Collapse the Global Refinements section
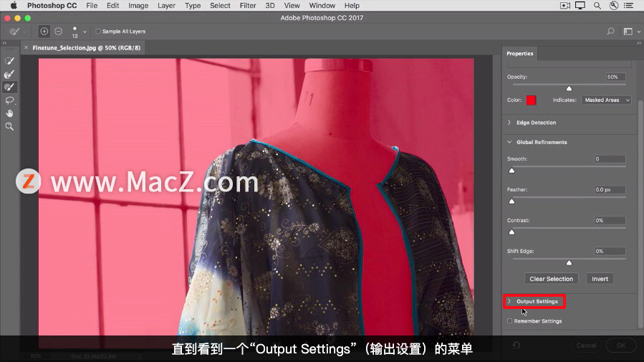The image size is (644, 362). (509, 142)
